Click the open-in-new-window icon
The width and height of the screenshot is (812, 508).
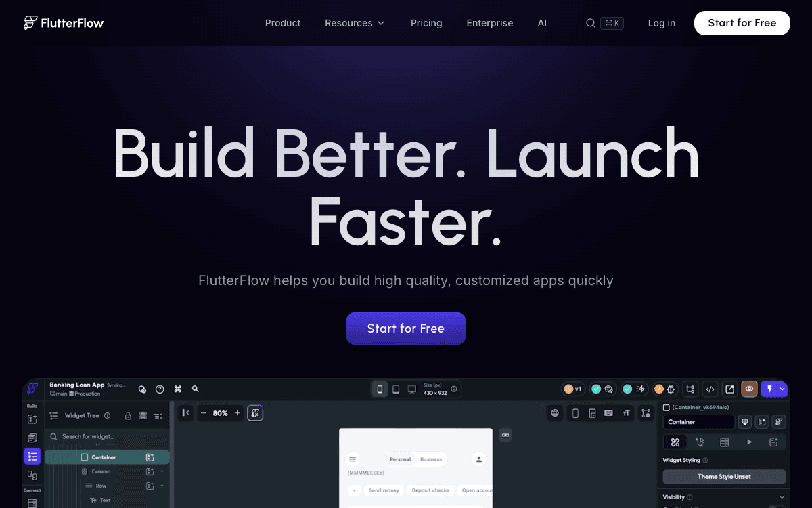[729, 389]
